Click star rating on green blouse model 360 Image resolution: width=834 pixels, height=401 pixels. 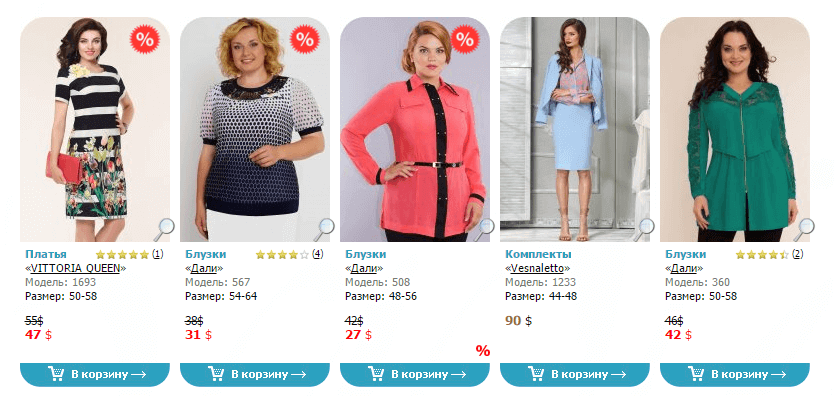click(762, 255)
